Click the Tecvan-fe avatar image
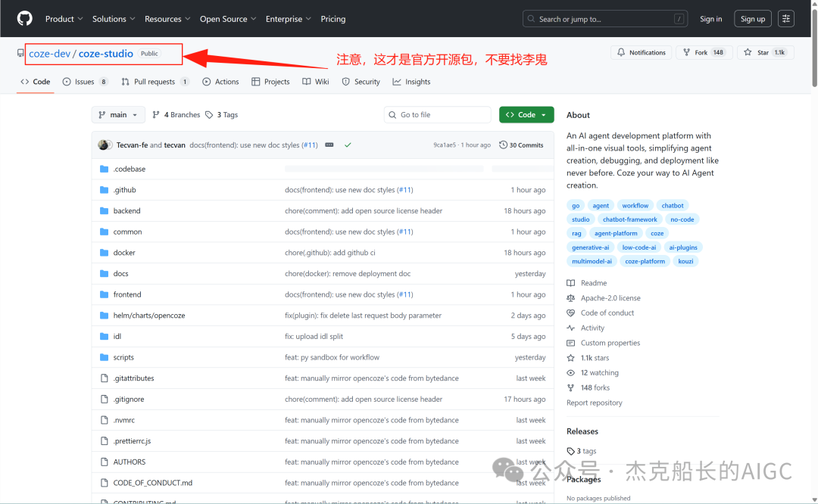 104,145
